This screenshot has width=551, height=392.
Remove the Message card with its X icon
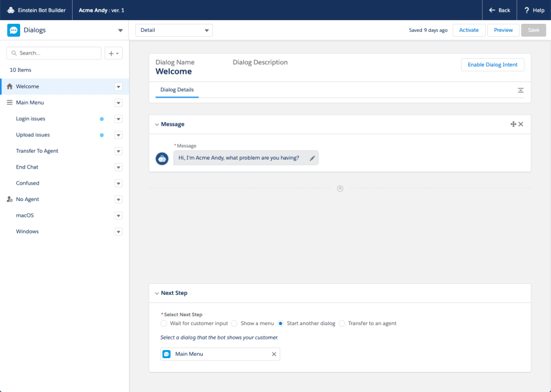[x=521, y=124]
